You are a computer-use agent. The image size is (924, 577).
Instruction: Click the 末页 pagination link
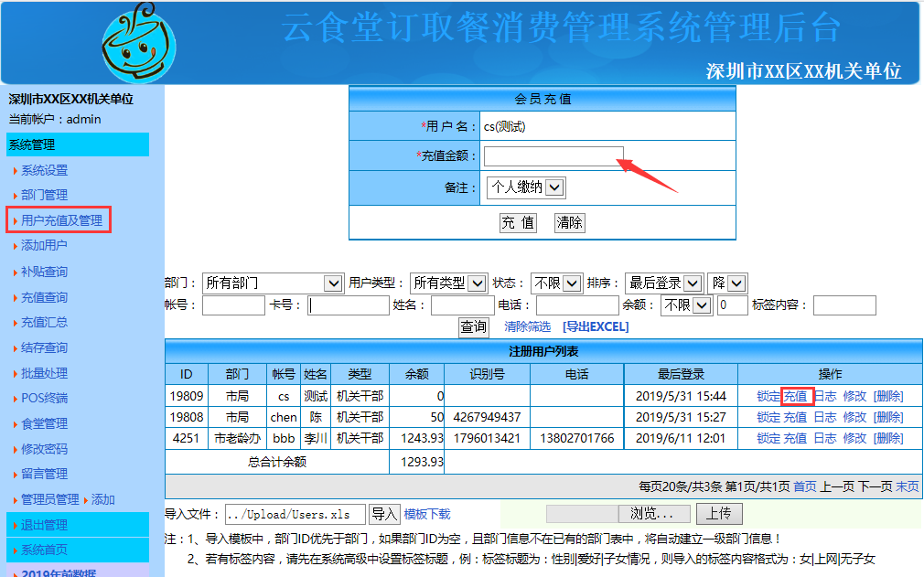click(x=907, y=486)
